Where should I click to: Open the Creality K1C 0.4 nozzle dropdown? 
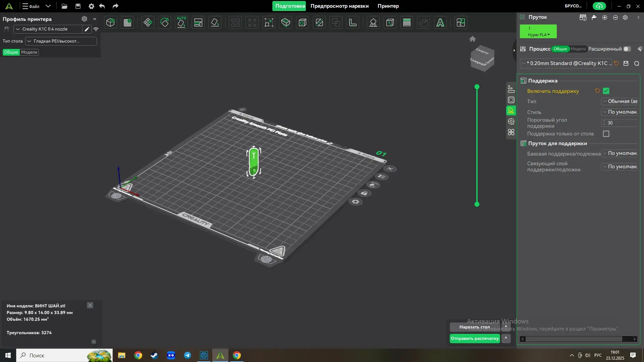tap(48, 29)
